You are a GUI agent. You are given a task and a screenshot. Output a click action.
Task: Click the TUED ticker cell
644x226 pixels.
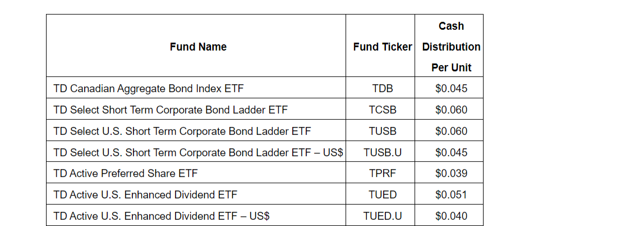pyautogui.click(x=383, y=195)
